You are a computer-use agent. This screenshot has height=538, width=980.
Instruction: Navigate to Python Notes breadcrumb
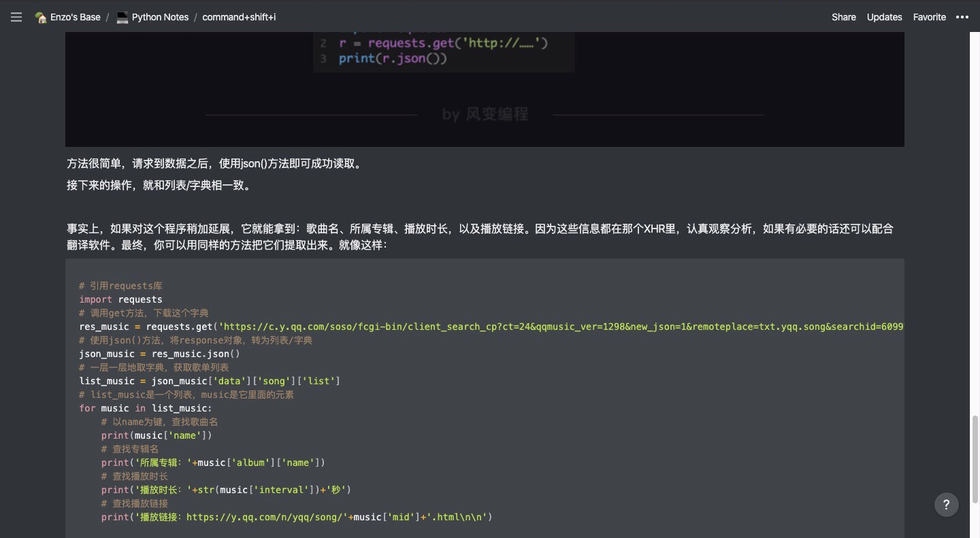(160, 17)
